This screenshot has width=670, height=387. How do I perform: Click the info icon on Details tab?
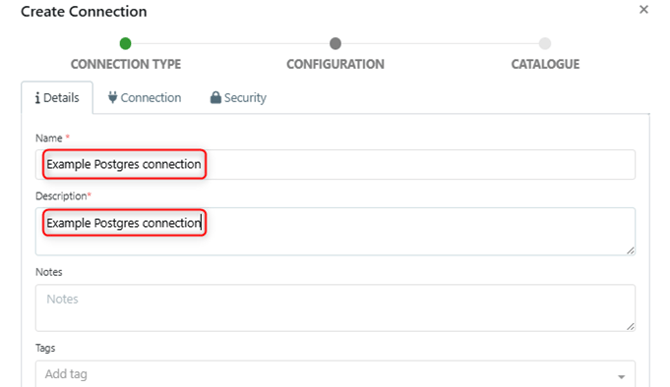[x=38, y=98]
